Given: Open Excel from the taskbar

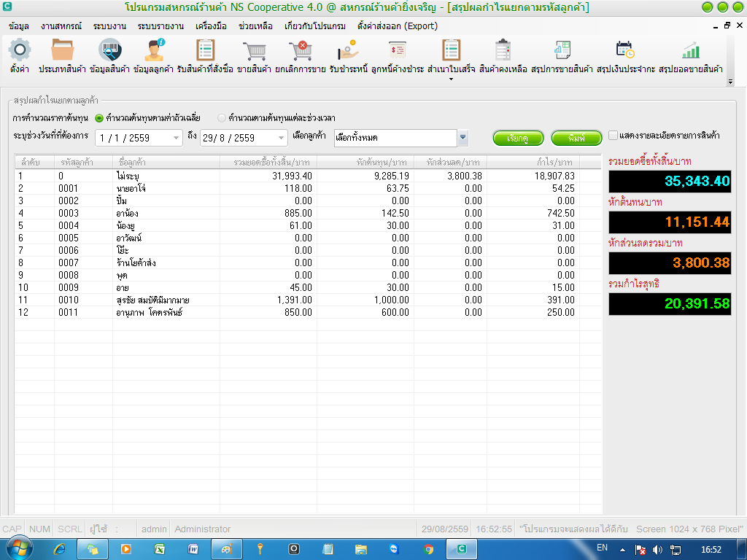Looking at the screenshot, I should point(159,549).
